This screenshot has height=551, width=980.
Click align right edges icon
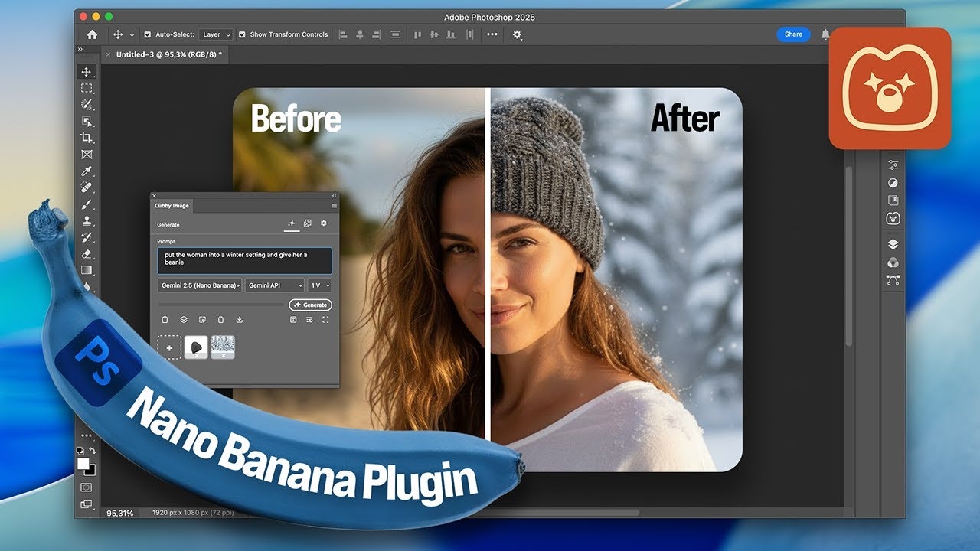377,34
